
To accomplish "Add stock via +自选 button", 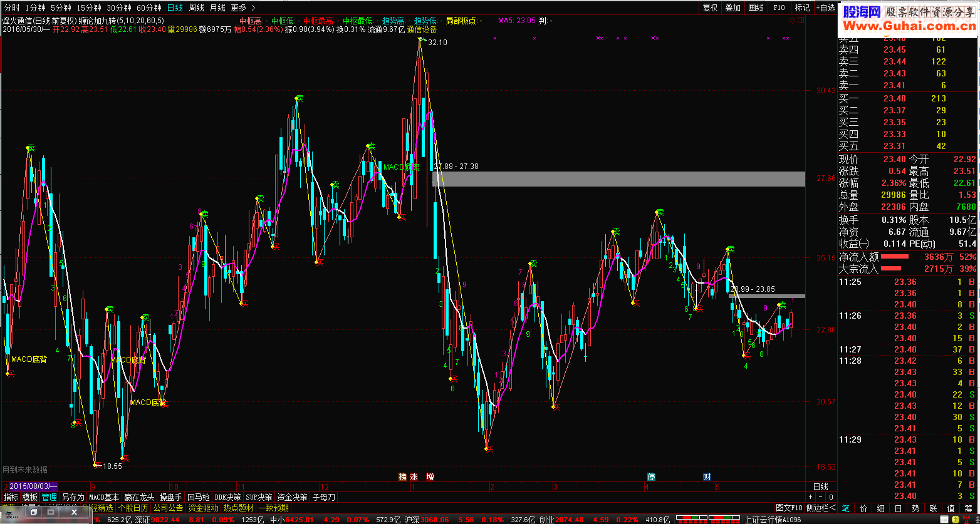I will pos(825,8).
